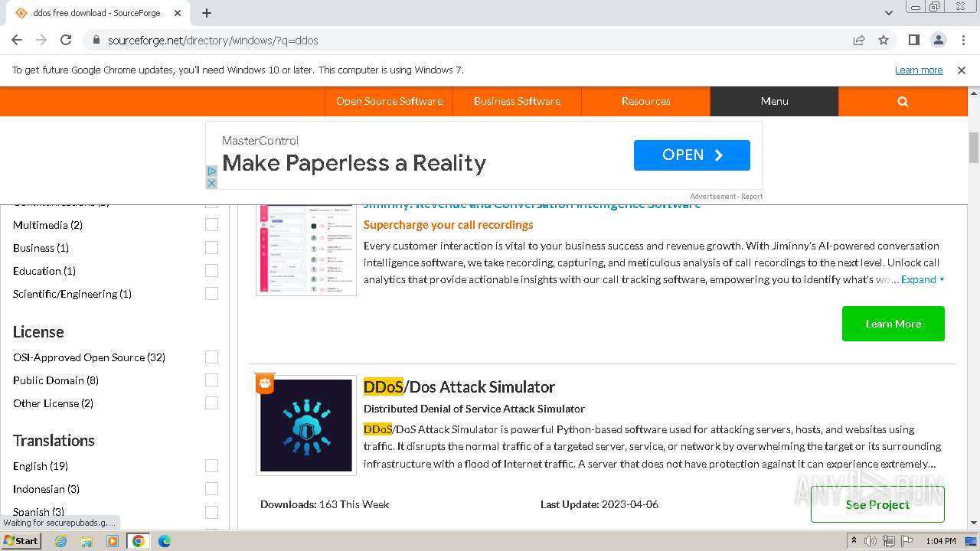Click the Supercharge your call recordings link
Image resolution: width=980 pixels, height=551 pixels.
click(x=448, y=224)
